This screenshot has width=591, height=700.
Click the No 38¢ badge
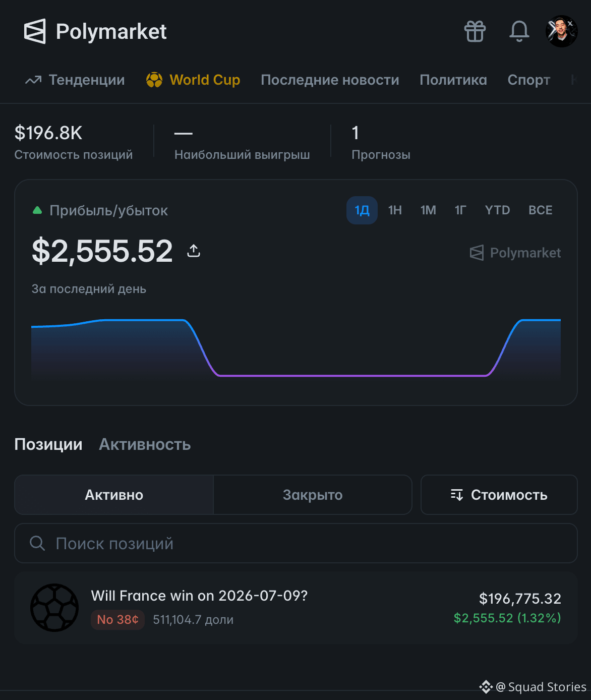click(117, 620)
